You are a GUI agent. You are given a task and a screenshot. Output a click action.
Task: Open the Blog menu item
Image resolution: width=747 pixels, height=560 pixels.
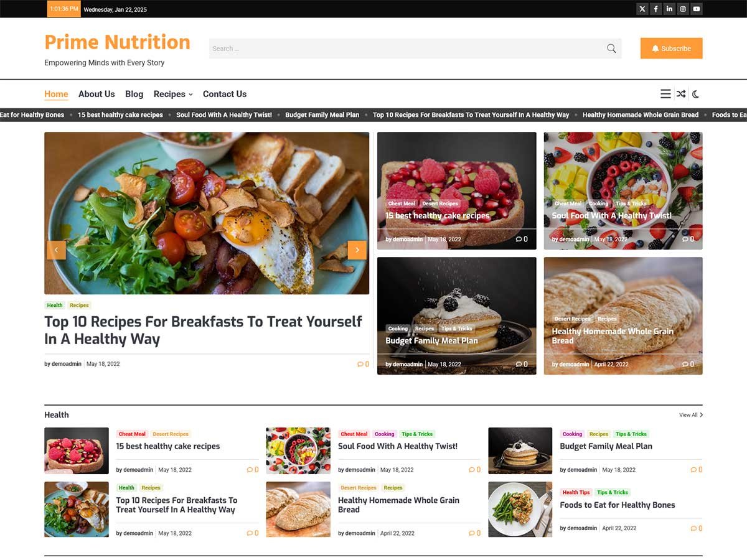click(134, 94)
